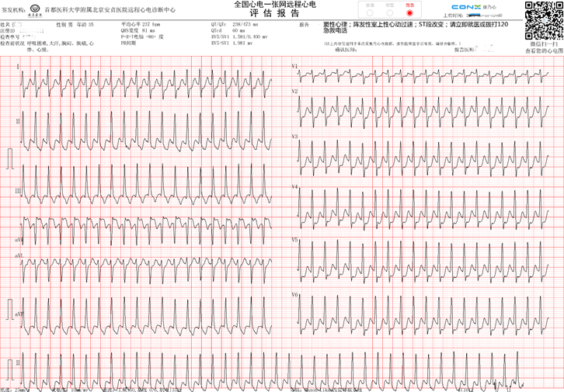
Task: Click the P-R-T电轴 axis entry
Action: click(142, 36)
